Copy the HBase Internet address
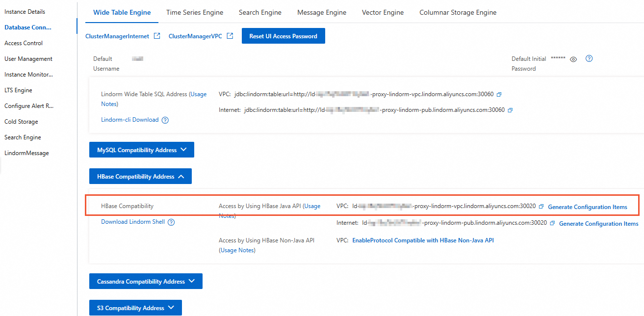This screenshot has width=644, height=316. click(552, 223)
